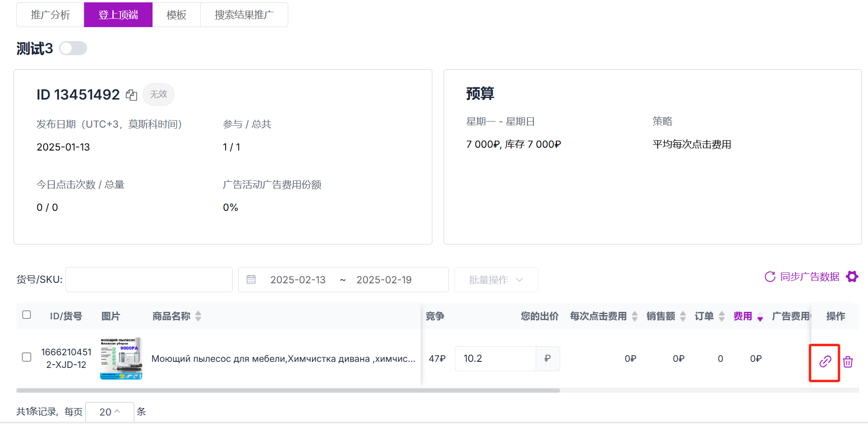Image resolution: width=868 pixels, height=424 pixels.
Task: Expand the page size 20 selector
Action: pos(109,412)
